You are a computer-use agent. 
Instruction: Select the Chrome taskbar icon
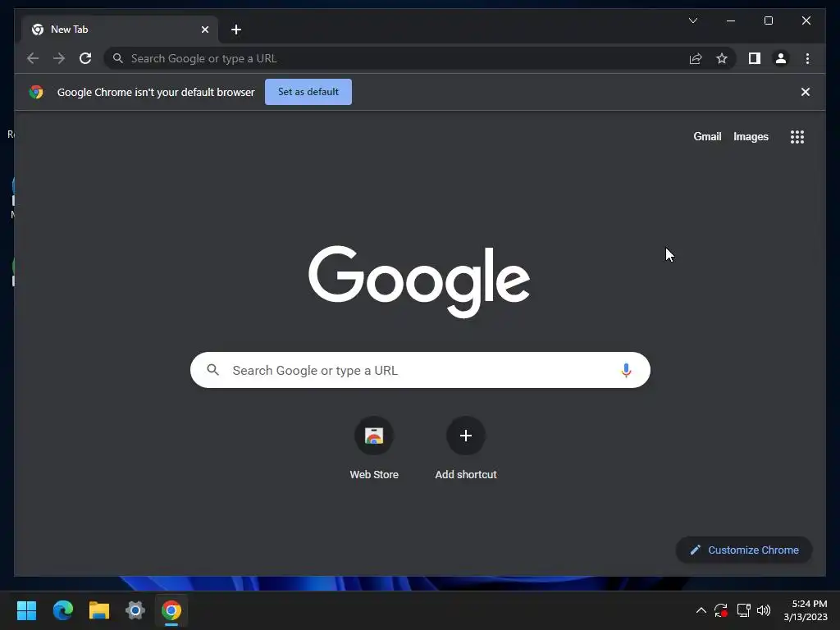tap(171, 610)
